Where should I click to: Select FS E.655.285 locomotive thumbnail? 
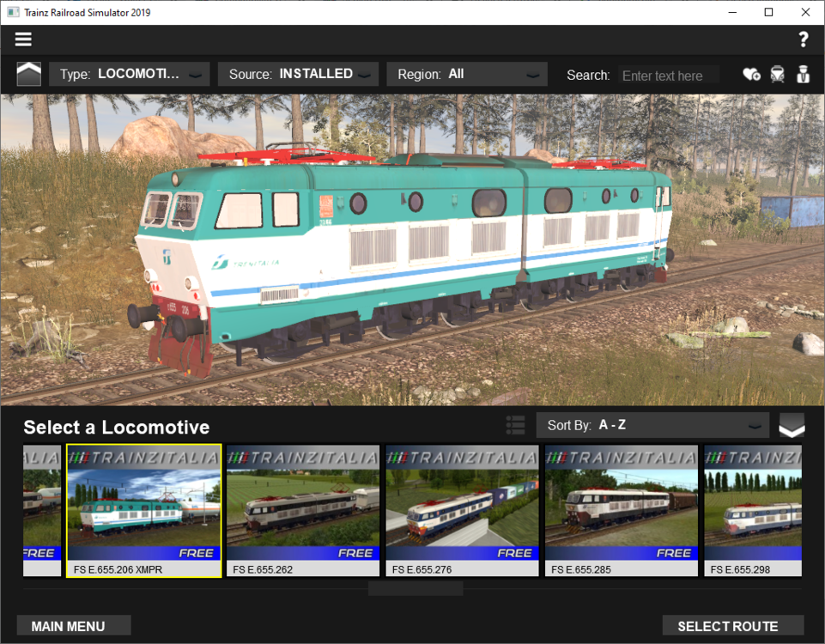622,511
